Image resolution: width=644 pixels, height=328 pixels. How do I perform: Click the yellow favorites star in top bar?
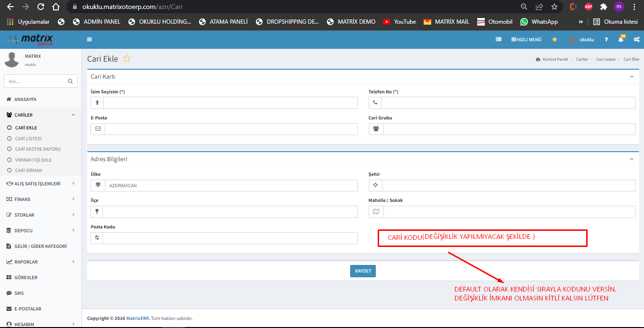click(x=554, y=39)
